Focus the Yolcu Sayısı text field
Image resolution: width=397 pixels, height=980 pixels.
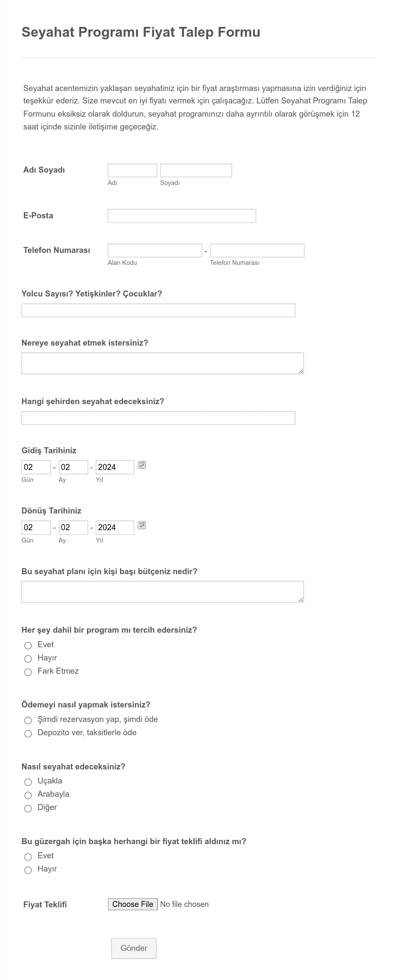[158, 310]
